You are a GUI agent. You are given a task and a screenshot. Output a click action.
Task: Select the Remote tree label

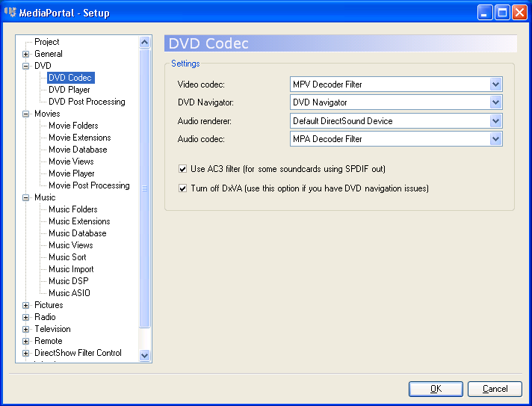coord(48,341)
